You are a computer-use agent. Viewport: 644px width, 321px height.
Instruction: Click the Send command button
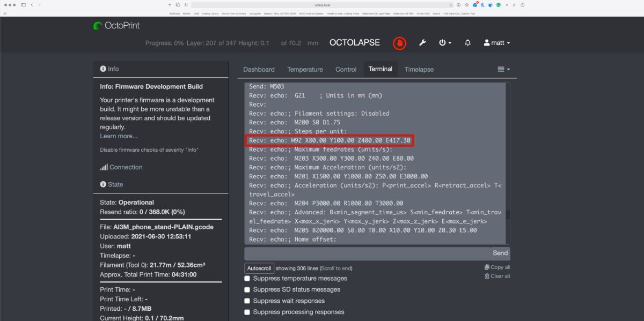(500, 253)
